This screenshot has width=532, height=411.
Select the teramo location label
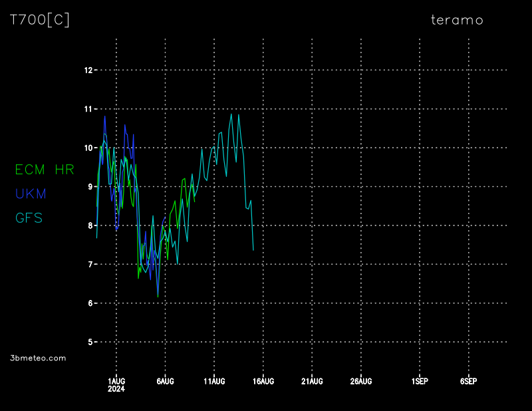click(457, 20)
